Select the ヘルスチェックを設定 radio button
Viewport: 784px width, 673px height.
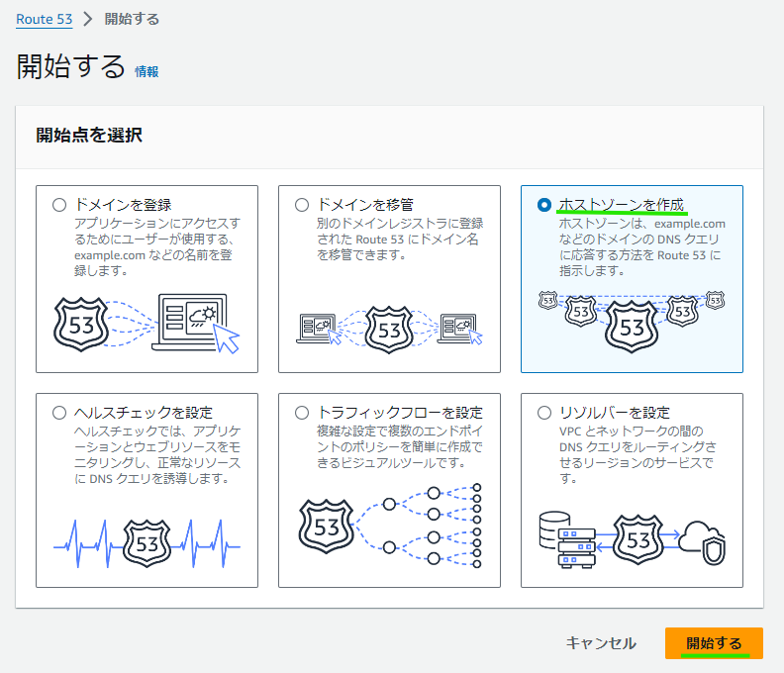59,413
